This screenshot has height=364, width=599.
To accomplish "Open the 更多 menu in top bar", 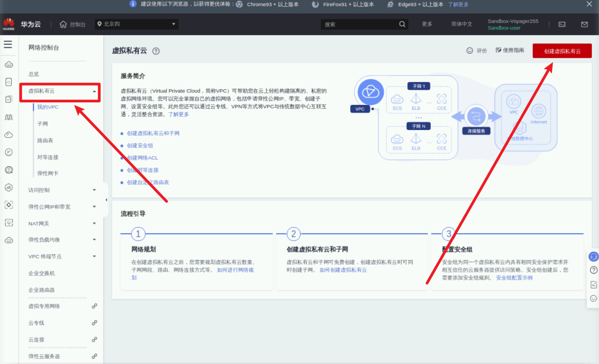I will pyautogui.click(x=427, y=24).
